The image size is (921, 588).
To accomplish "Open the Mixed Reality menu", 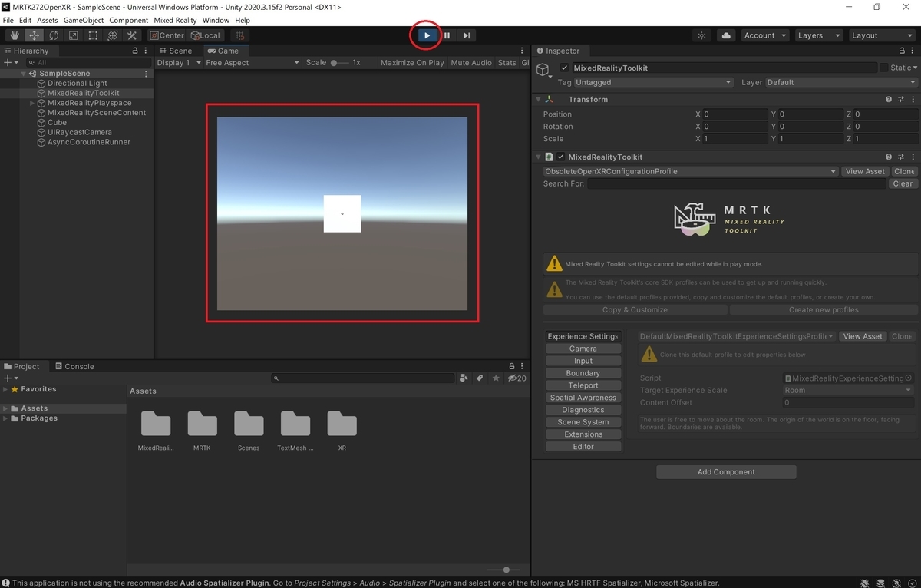I will tap(175, 20).
